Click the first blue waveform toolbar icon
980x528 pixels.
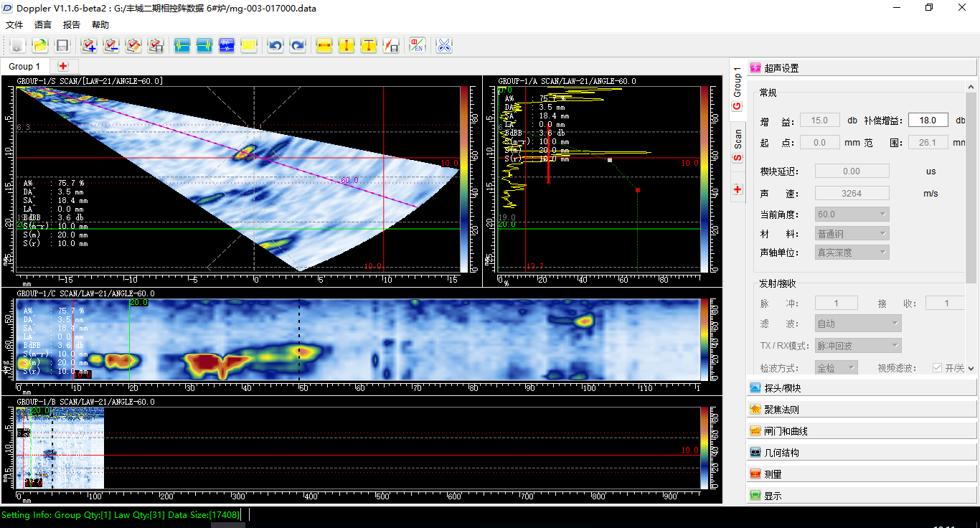182,46
